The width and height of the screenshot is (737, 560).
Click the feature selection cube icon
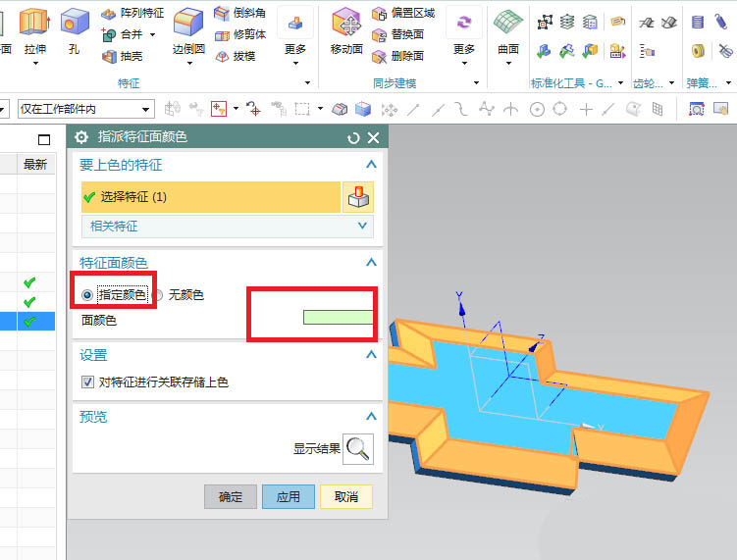(358, 197)
